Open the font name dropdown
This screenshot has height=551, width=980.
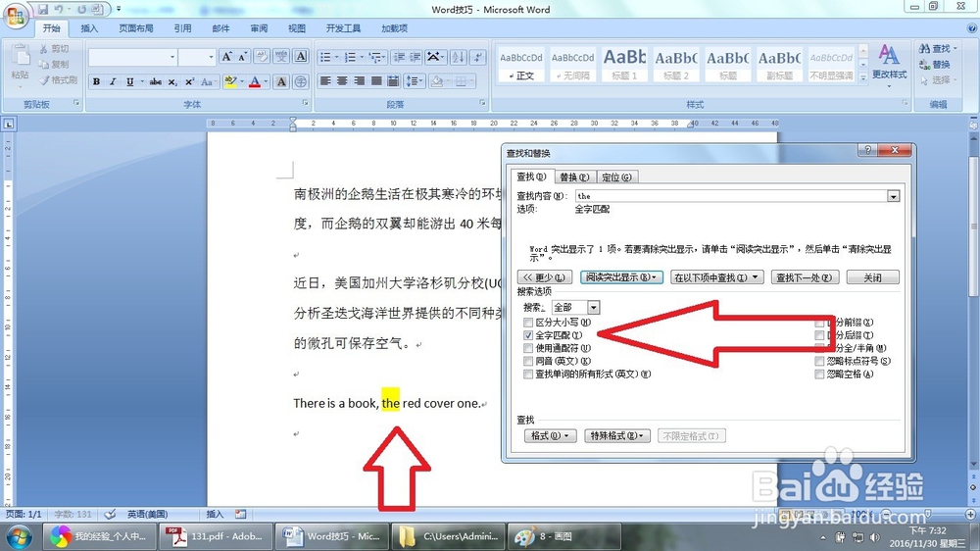tap(172, 58)
